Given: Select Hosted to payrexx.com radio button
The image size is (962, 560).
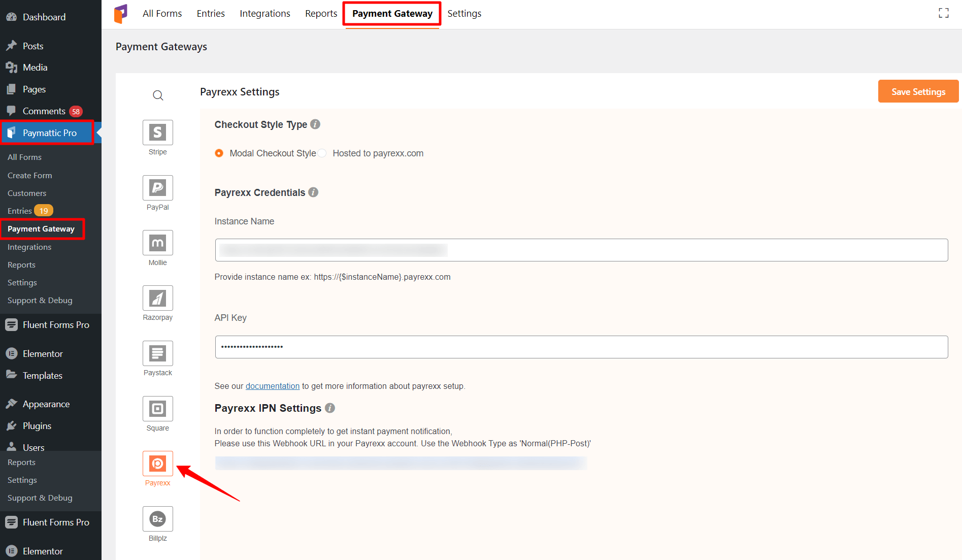Looking at the screenshot, I should [x=322, y=153].
